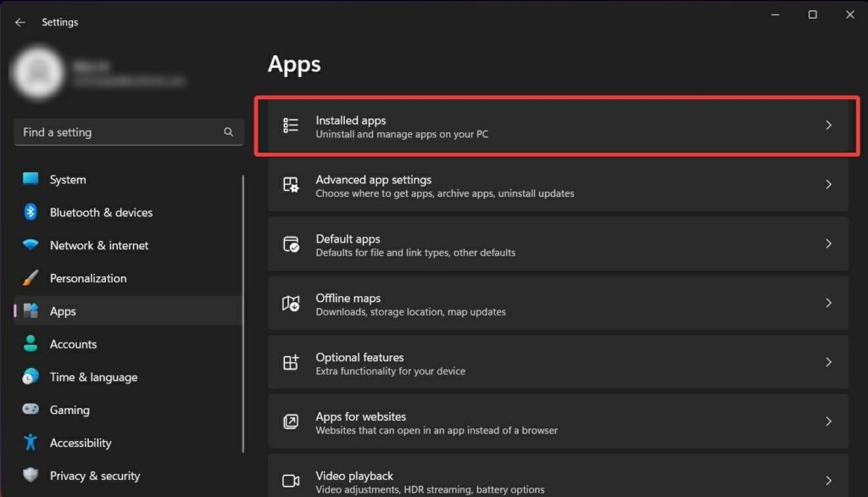Expand Installed apps chevron

(828, 126)
